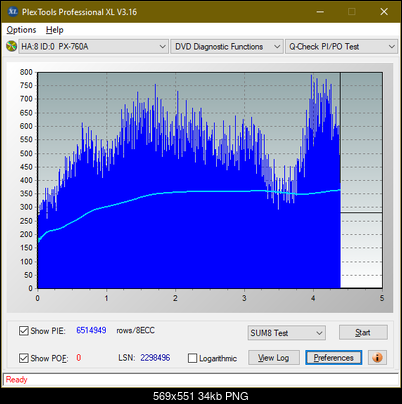Open Preferences
The width and height of the screenshot is (402, 404).
(334, 358)
